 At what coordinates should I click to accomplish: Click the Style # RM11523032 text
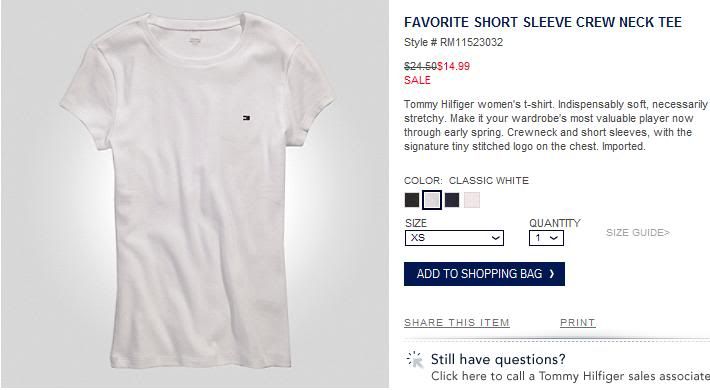[453, 43]
